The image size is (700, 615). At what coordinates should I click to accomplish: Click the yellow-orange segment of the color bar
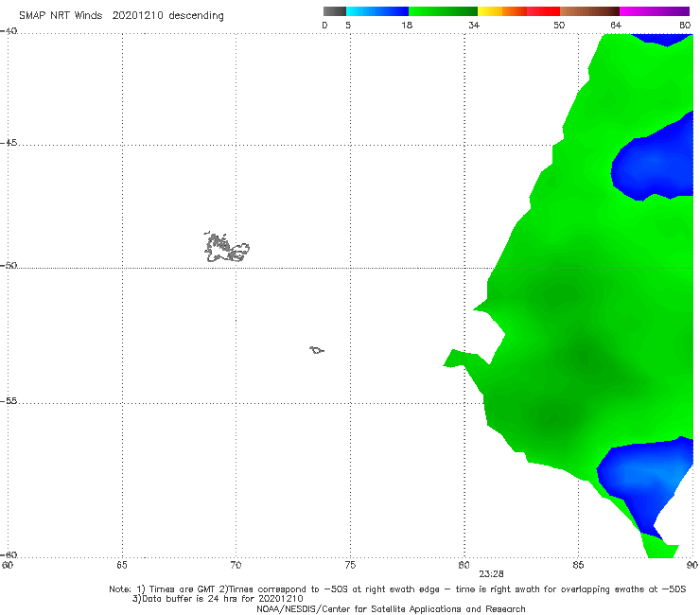(501, 11)
